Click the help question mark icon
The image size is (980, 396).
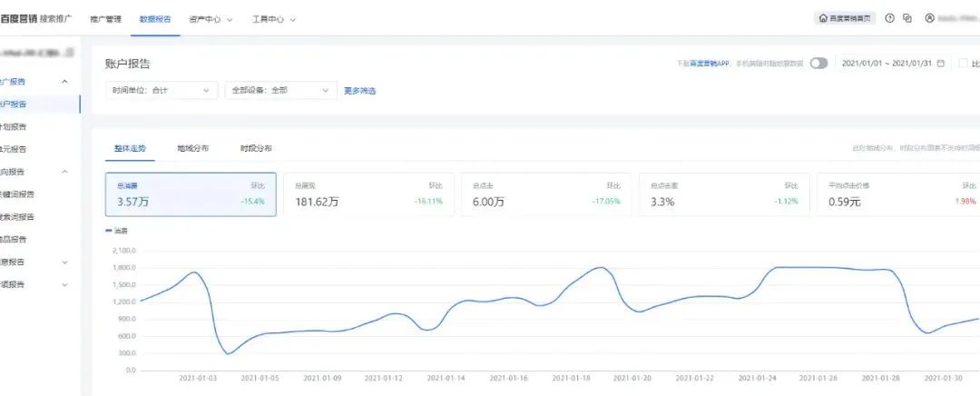(x=889, y=18)
